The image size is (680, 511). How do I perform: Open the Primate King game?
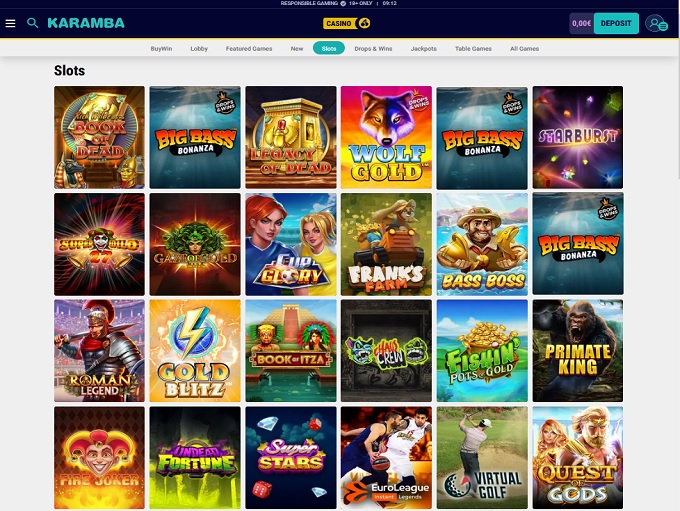[x=578, y=350]
